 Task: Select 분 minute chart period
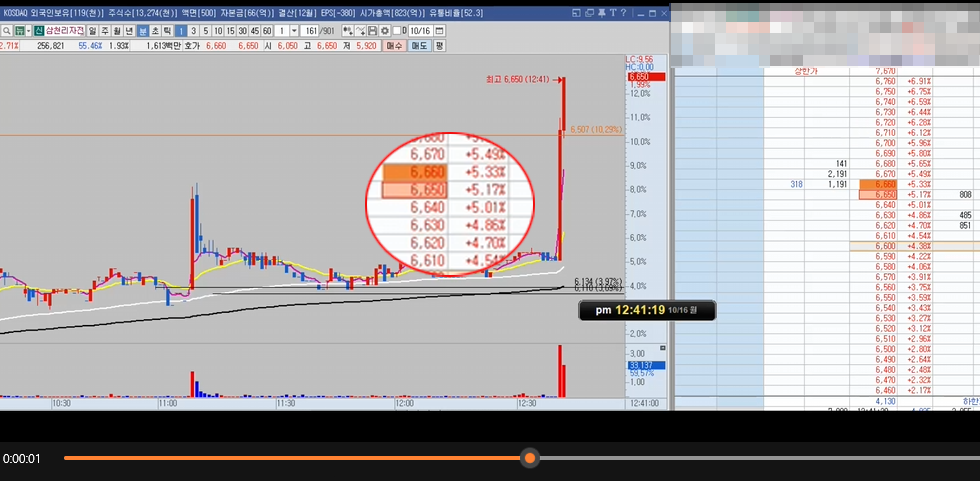(142, 31)
